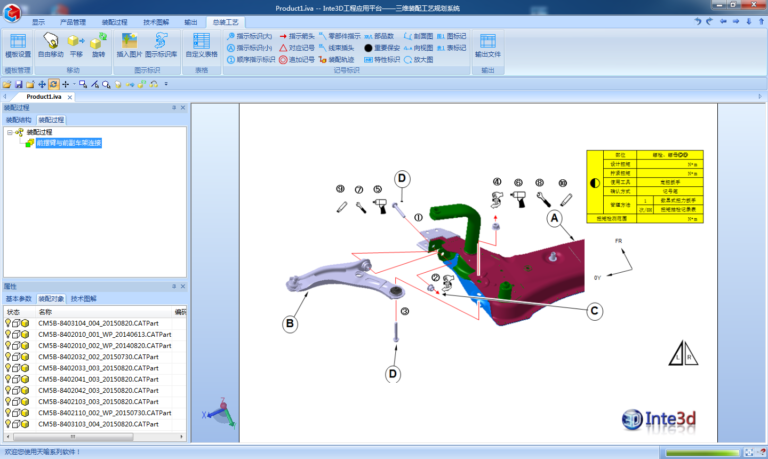Toggle visibility bulb for CM5B-8402033_003 row

point(8,368)
